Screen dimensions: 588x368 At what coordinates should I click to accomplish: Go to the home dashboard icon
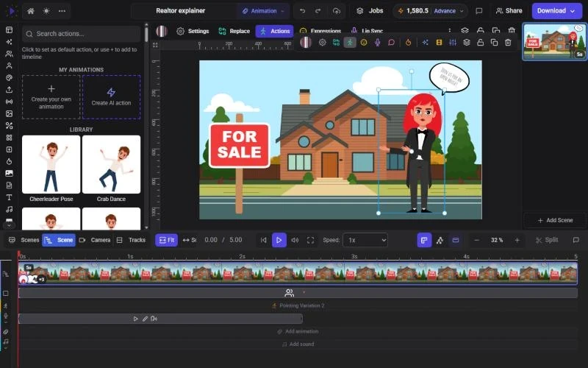tap(31, 11)
